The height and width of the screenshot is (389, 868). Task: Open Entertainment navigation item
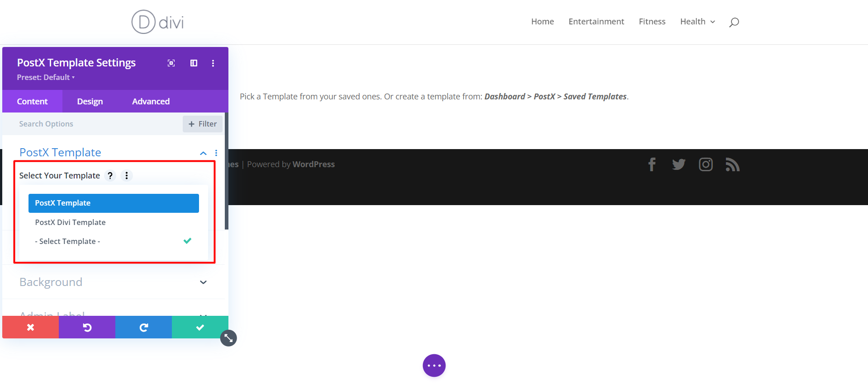(596, 22)
